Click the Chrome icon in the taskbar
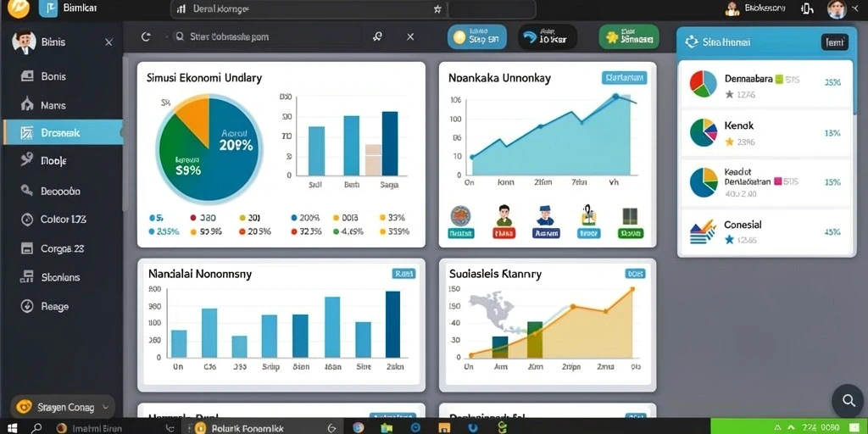 coord(359,427)
